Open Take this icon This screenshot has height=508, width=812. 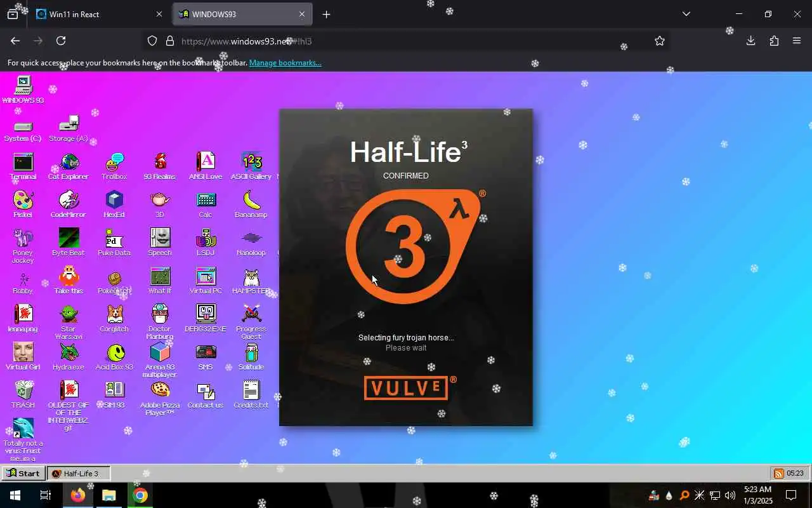(x=69, y=281)
